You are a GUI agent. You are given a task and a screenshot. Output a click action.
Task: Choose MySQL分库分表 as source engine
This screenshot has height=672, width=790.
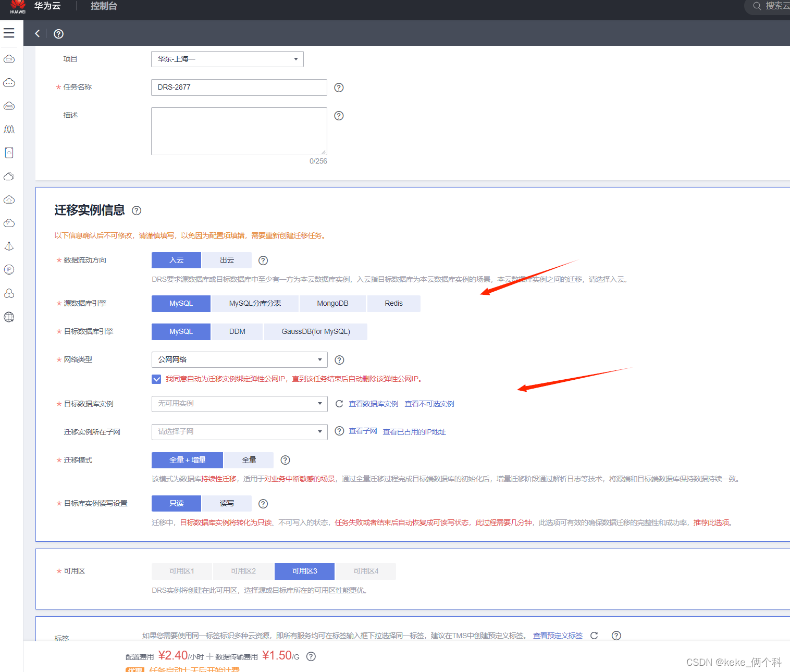255,304
